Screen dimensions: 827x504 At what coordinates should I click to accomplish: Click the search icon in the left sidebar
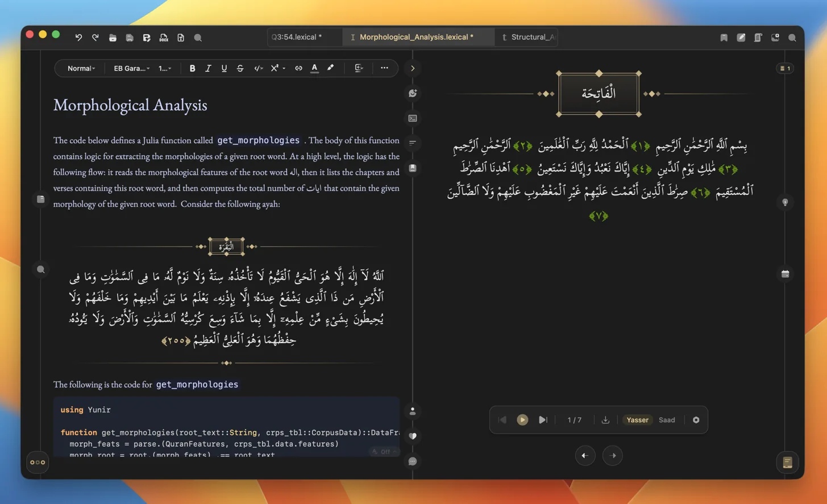pyautogui.click(x=41, y=269)
